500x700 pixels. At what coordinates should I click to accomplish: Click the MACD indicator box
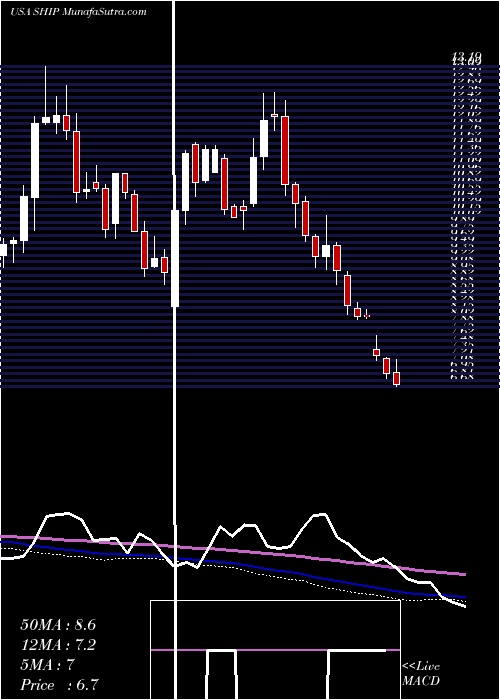[275, 650]
